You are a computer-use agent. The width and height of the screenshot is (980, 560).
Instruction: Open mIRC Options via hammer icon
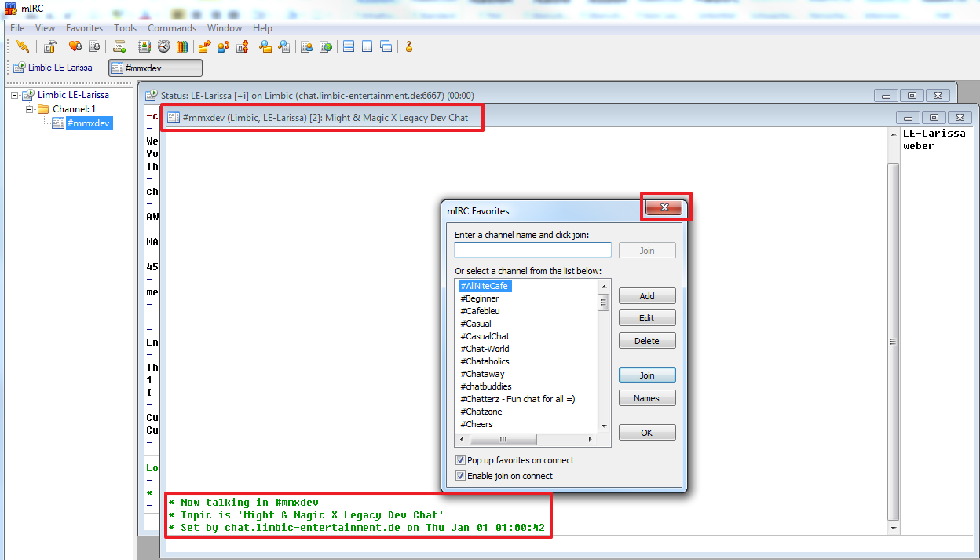pos(50,46)
